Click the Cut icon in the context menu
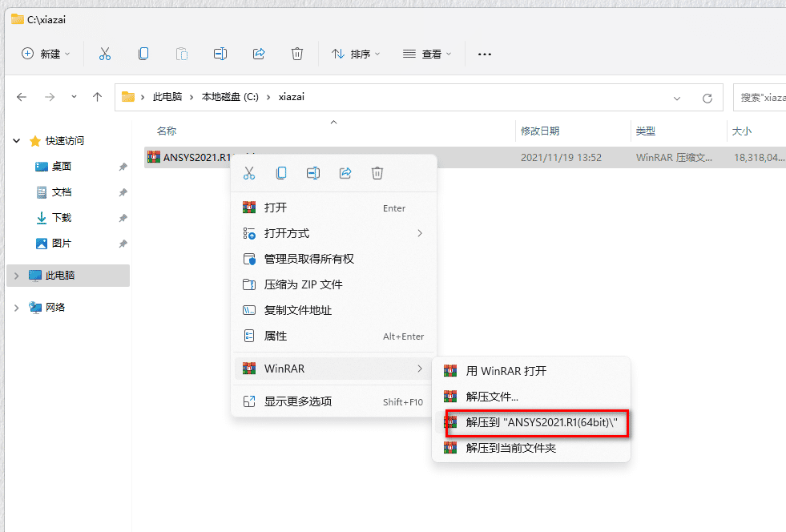This screenshot has height=532, width=786. (248, 173)
